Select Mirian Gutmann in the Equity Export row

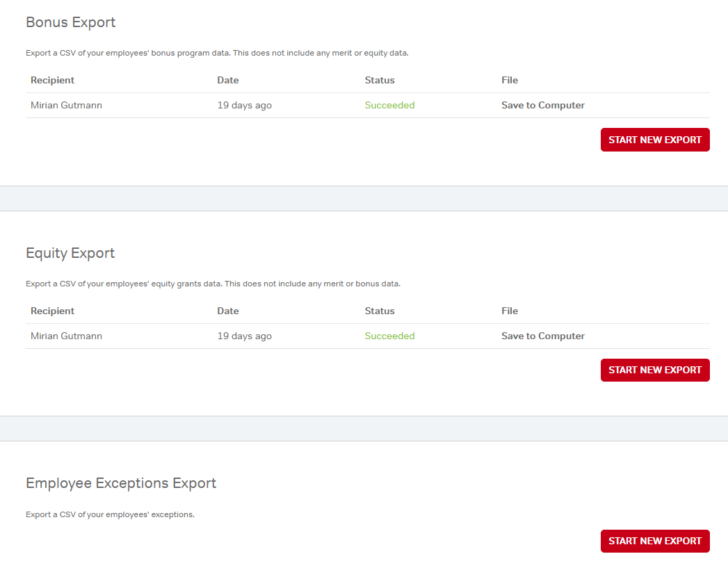coord(66,336)
